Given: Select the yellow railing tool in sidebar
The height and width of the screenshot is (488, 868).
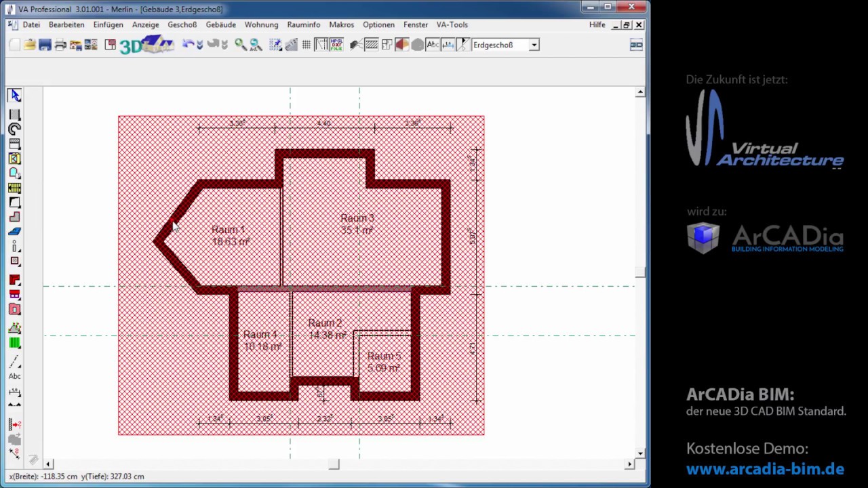Looking at the screenshot, I should pyautogui.click(x=15, y=188).
